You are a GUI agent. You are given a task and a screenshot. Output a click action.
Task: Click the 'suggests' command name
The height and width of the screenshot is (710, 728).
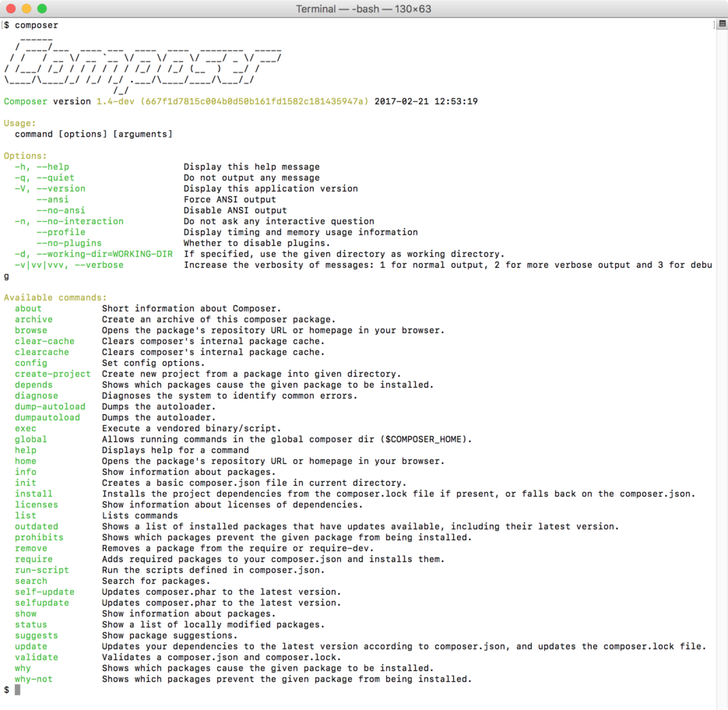pos(37,636)
